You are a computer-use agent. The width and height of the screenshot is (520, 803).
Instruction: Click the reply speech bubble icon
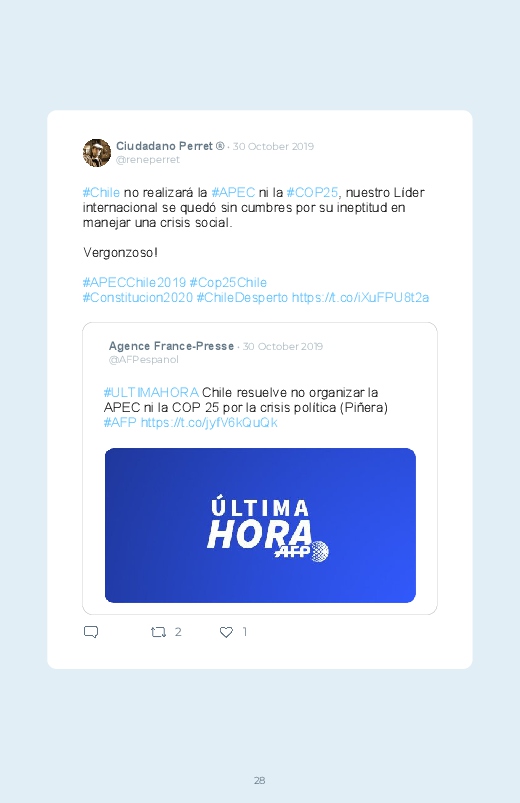pyautogui.click(x=91, y=632)
